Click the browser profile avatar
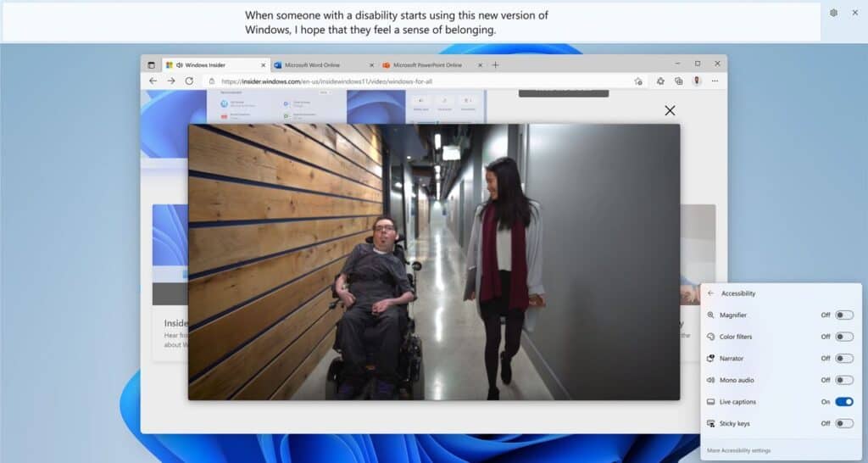This screenshot has height=463, width=868. (697, 81)
